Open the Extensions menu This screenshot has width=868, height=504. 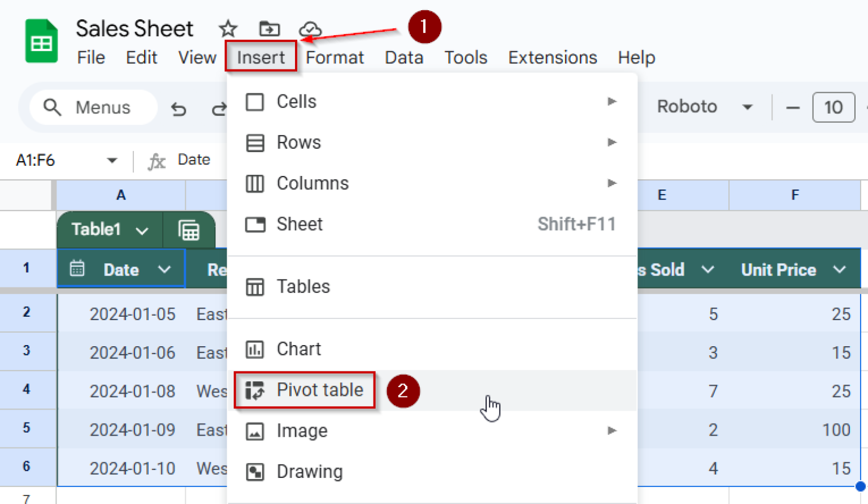tap(552, 57)
